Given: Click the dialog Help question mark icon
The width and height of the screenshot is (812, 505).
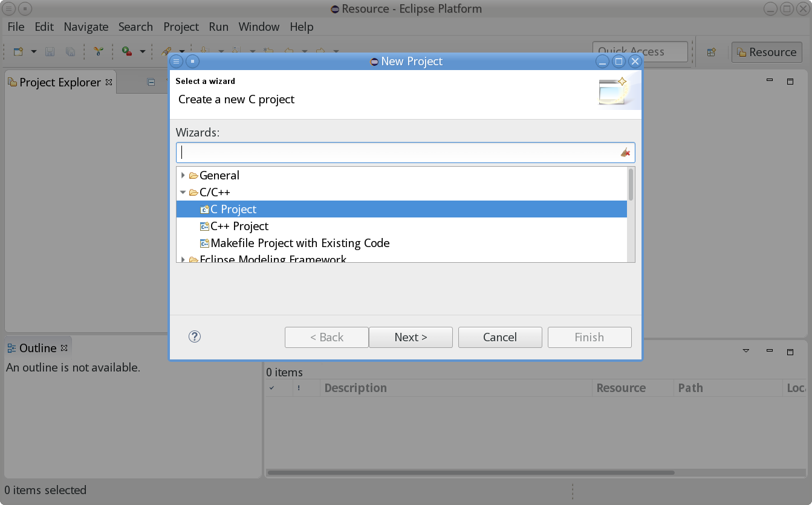Looking at the screenshot, I should pyautogui.click(x=195, y=336).
